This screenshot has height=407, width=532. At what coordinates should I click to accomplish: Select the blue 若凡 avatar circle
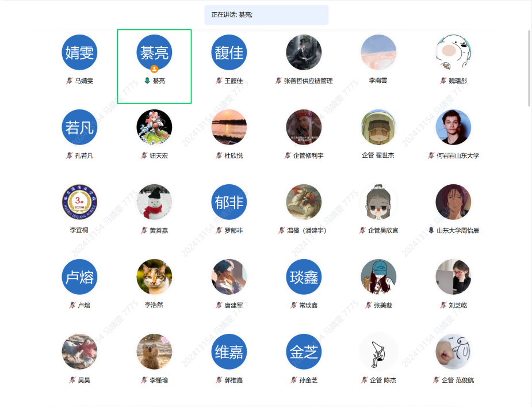(79, 127)
